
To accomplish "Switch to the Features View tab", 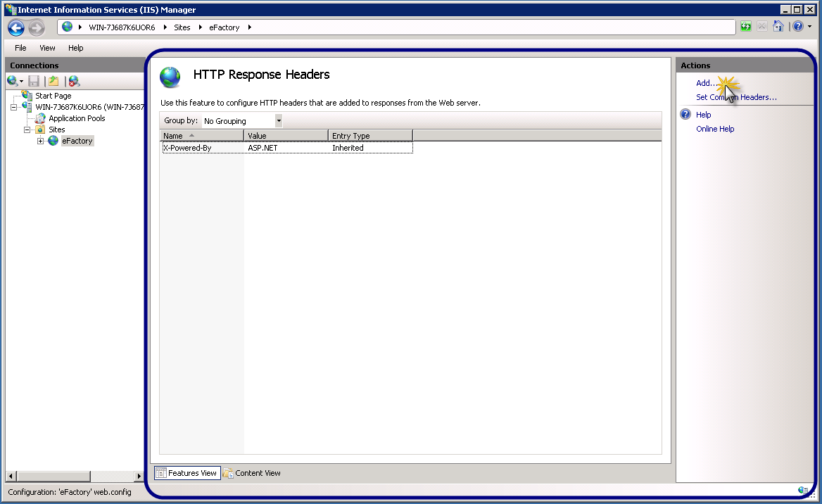I will pos(187,473).
